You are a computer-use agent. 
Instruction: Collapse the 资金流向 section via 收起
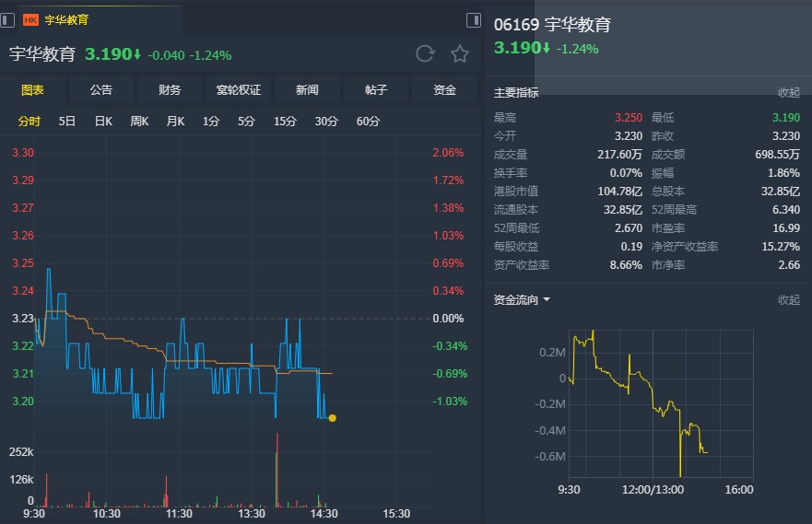pyautogui.click(x=789, y=299)
